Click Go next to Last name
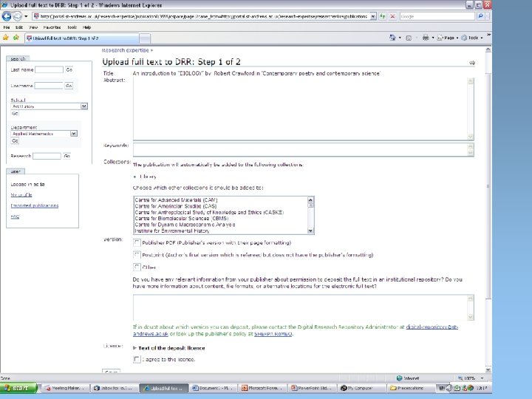Screen dimensions: 532x399 pos(69,69)
